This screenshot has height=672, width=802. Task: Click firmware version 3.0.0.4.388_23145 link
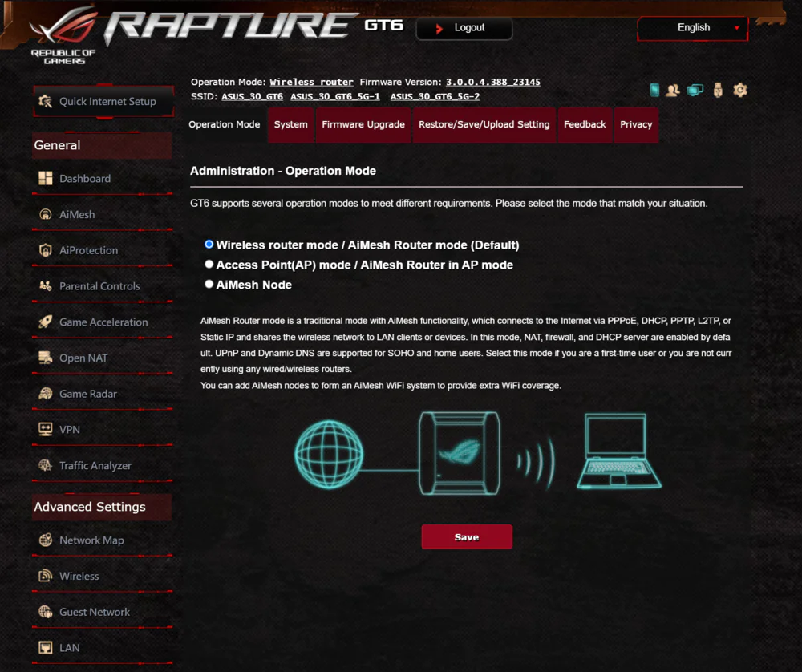pyautogui.click(x=493, y=82)
